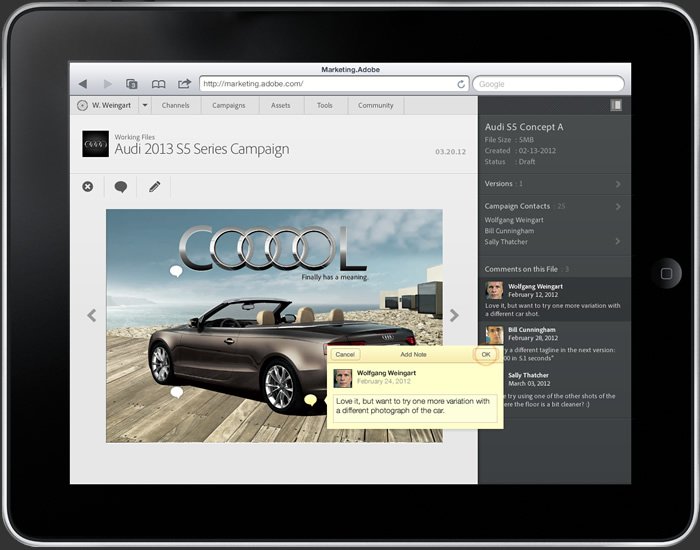Click the note text field

(x=415, y=408)
